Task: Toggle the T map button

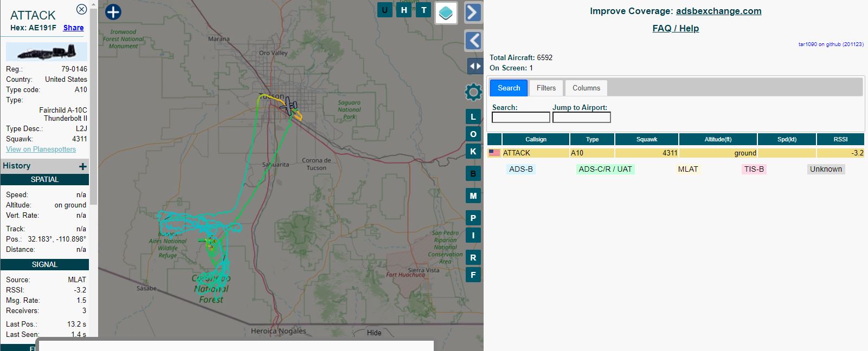Action: (424, 10)
